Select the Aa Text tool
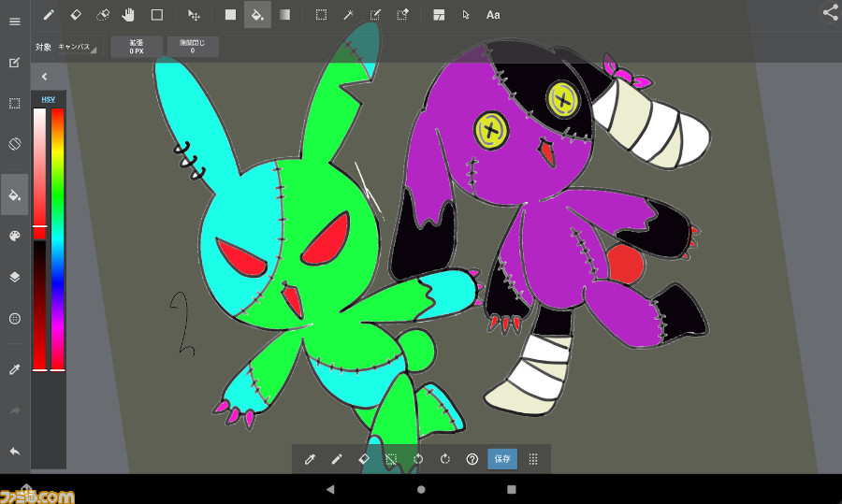The width and height of the screenshot is (842, 504). point(493,15)
